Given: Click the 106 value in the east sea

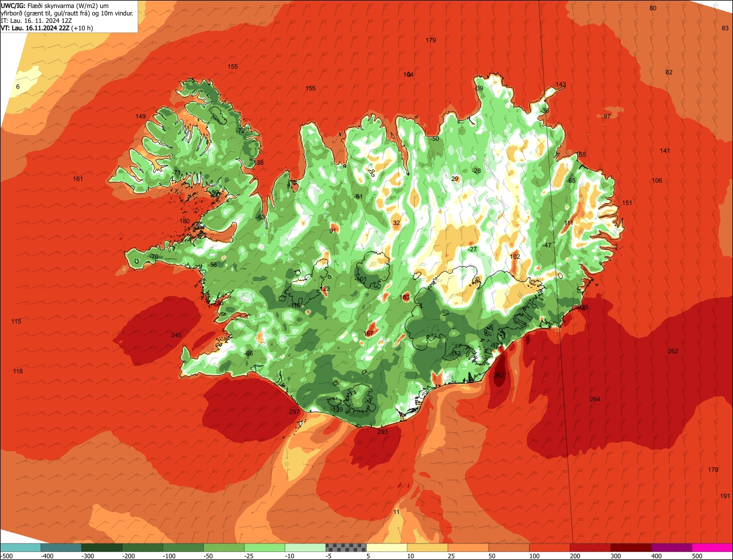Looking at the screenshot, I should coord(657,180).
